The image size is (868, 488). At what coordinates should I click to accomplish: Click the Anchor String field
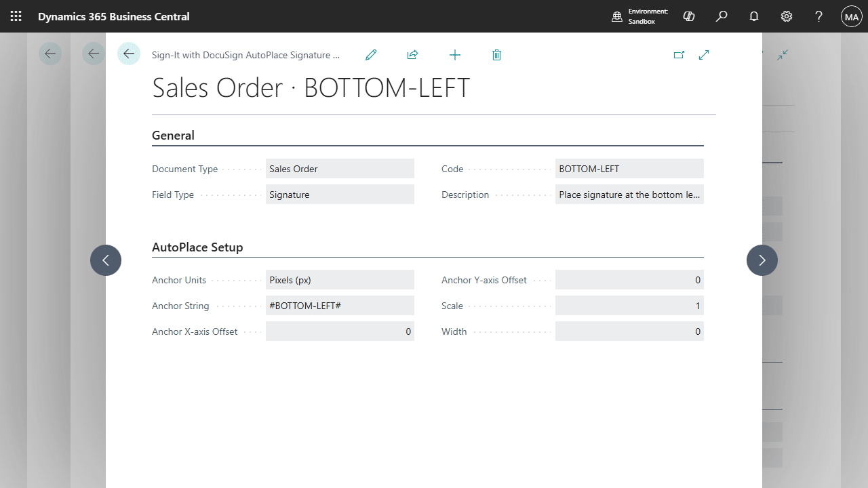[x=340, y=306]
